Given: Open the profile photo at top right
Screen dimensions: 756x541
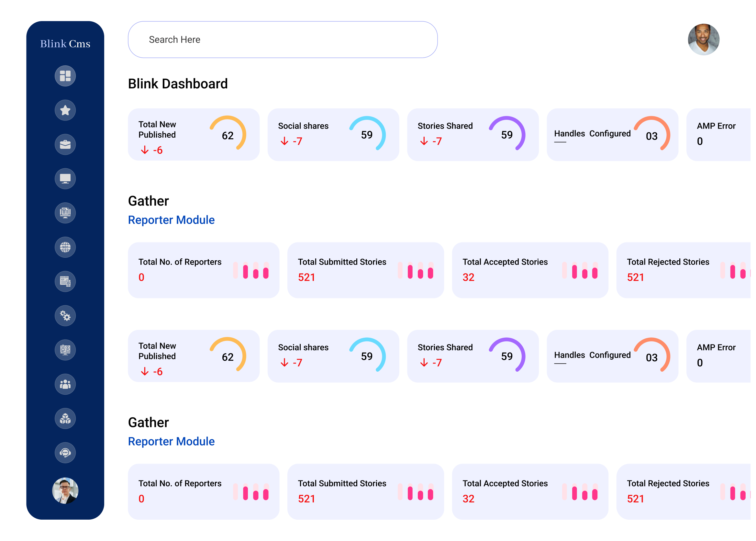Looking at the screenshot, I should point(703,39).
